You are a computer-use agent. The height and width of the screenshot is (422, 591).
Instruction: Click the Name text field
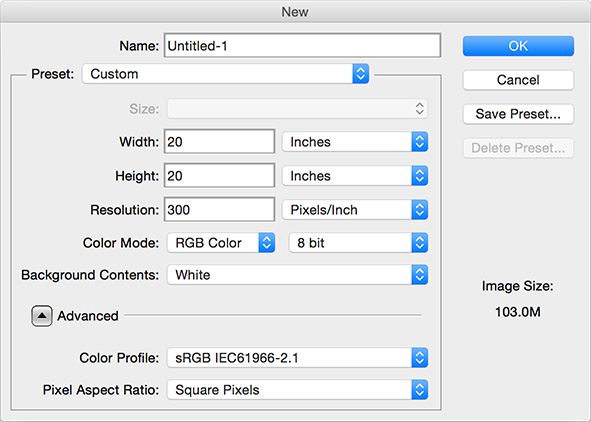(x=302, y=46)
